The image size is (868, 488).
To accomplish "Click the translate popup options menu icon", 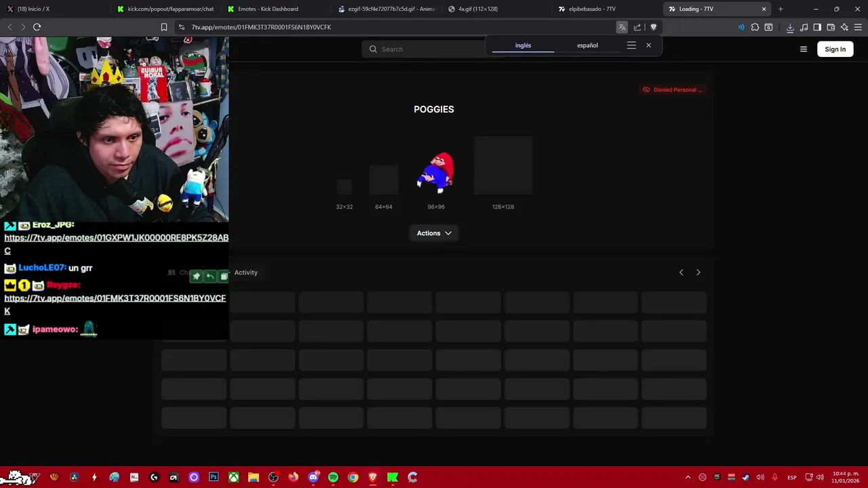I will pyautogui.click(x=631, y=45).
